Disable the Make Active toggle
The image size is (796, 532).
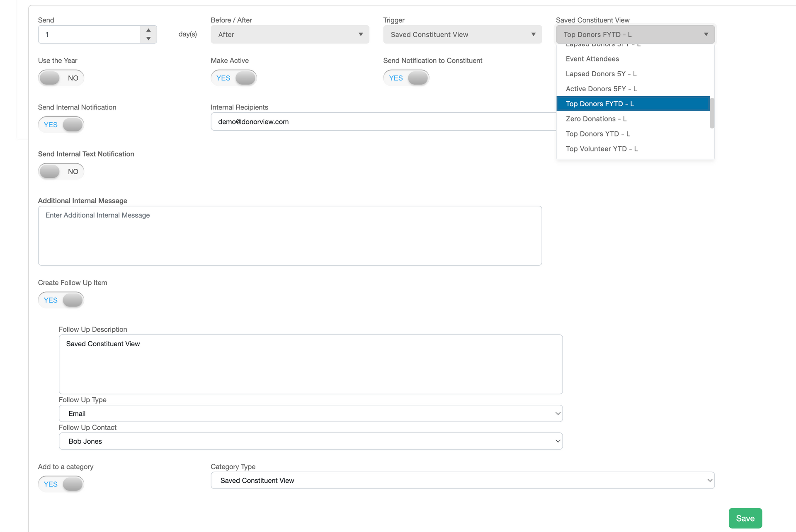[234, 78]
